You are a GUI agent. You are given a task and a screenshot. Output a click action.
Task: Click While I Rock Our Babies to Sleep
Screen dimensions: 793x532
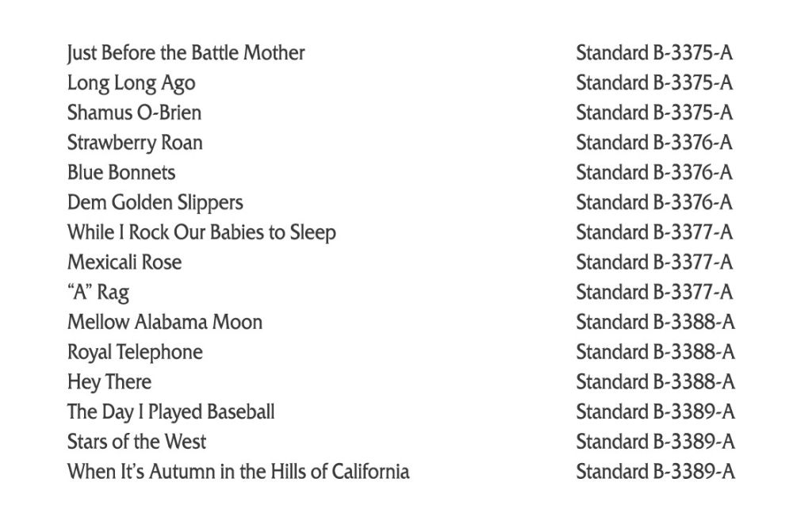click(201, 232)
